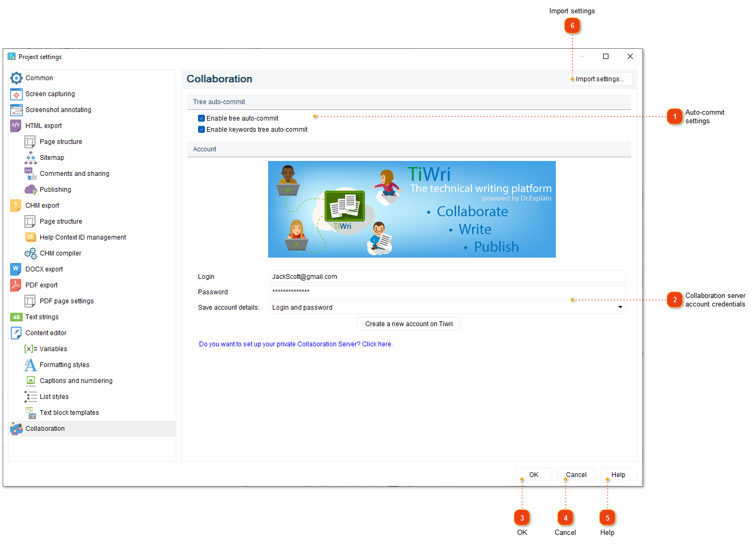Select the Common settings gear icon

(16, 78)
